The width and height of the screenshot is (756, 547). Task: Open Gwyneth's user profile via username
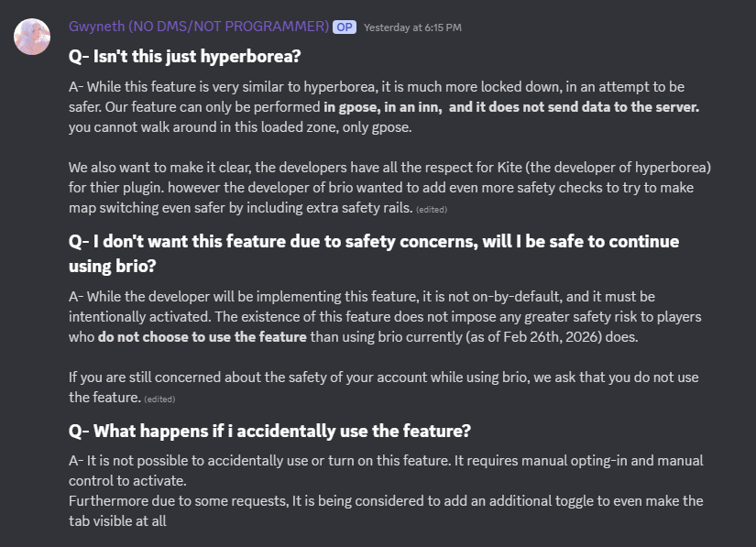point(199,27)
